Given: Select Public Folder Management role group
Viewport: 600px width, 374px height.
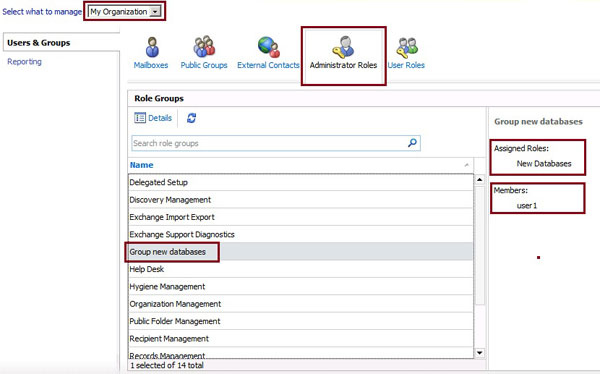Looking at the screenshot, I should click(x=301, y=321).
